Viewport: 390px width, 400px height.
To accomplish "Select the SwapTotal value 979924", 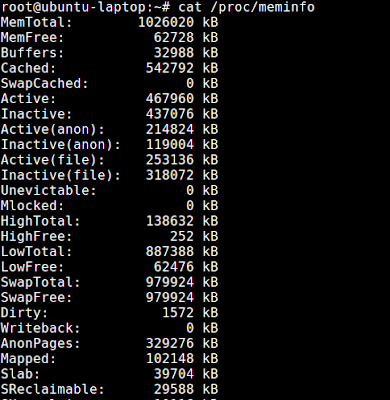I will [x=169, y=283].
